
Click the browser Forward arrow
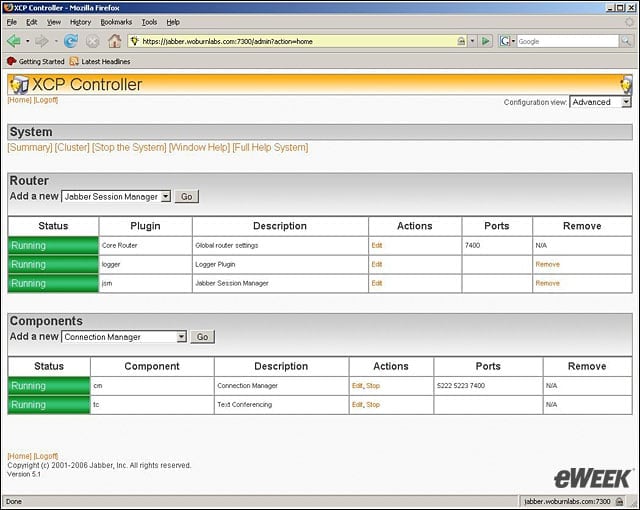41,41
